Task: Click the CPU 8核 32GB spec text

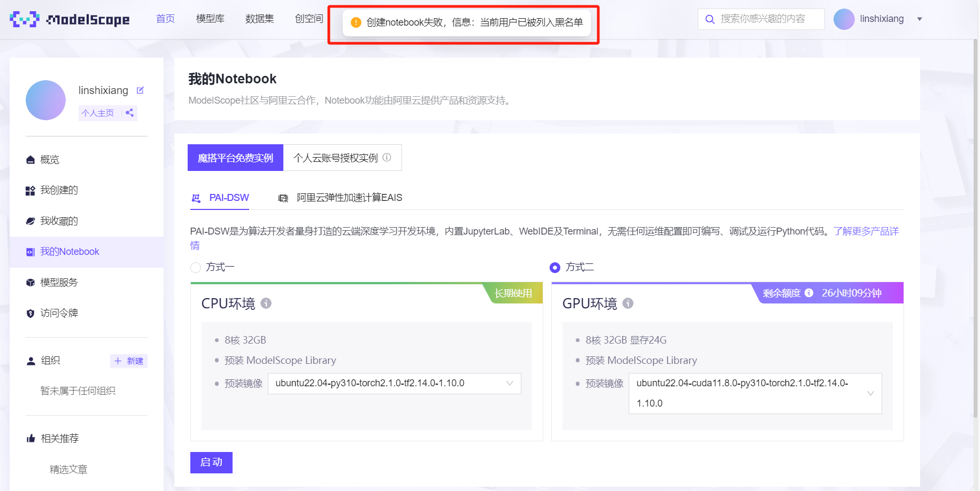Action: pyautogui.click(x=245, y=340)
